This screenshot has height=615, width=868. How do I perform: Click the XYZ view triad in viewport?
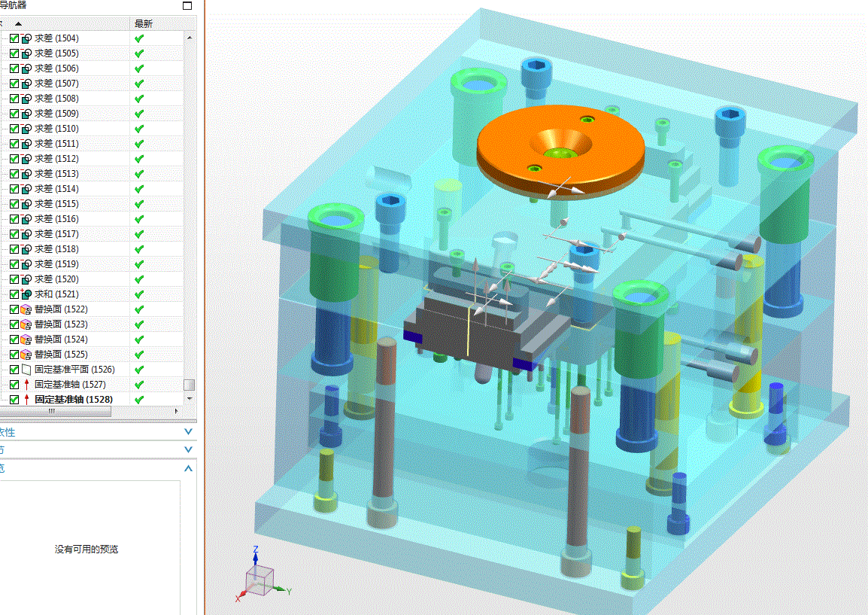[x=263, y=576]
